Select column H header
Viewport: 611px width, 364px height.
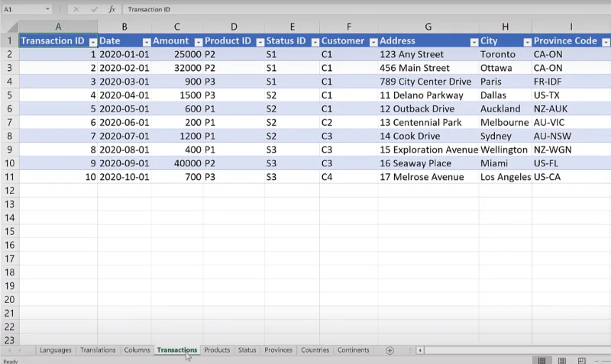(505, 27)
